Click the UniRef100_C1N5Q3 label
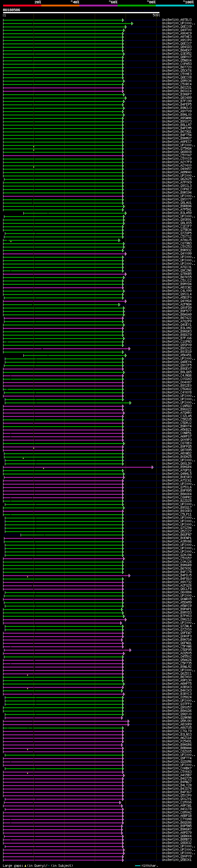The height and width of the screenshot is (868, 197). point(177,406)
